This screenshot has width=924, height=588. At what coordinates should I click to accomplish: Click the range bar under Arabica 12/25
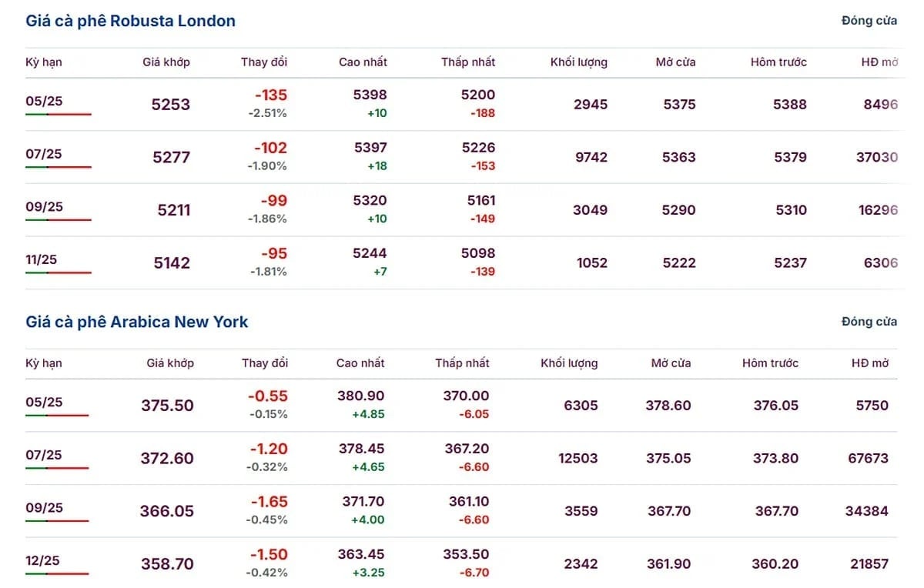pyautogui.click(x=57, y=573)
